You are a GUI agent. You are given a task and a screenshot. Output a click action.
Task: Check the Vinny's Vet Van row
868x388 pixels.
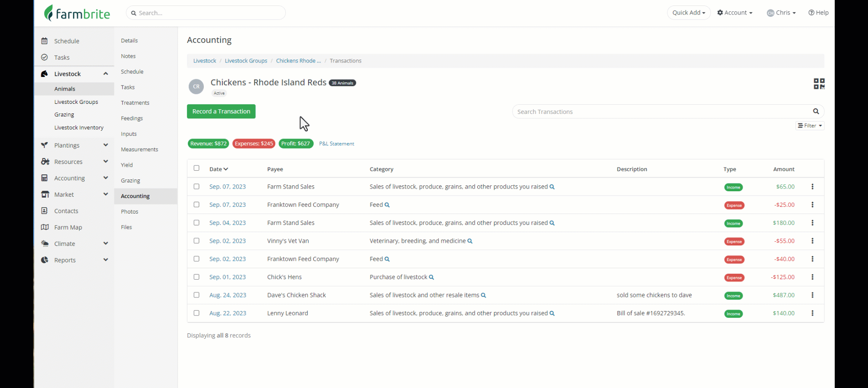point(196,240)
